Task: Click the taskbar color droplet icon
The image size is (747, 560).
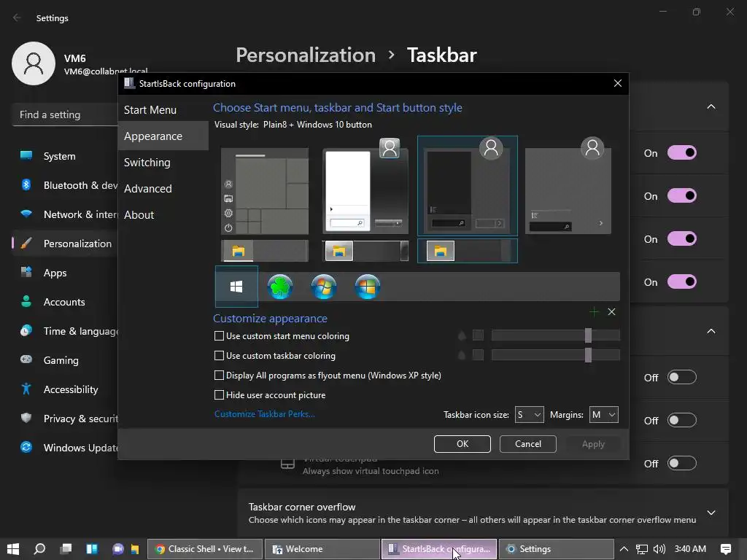Action: click(462, 355)
